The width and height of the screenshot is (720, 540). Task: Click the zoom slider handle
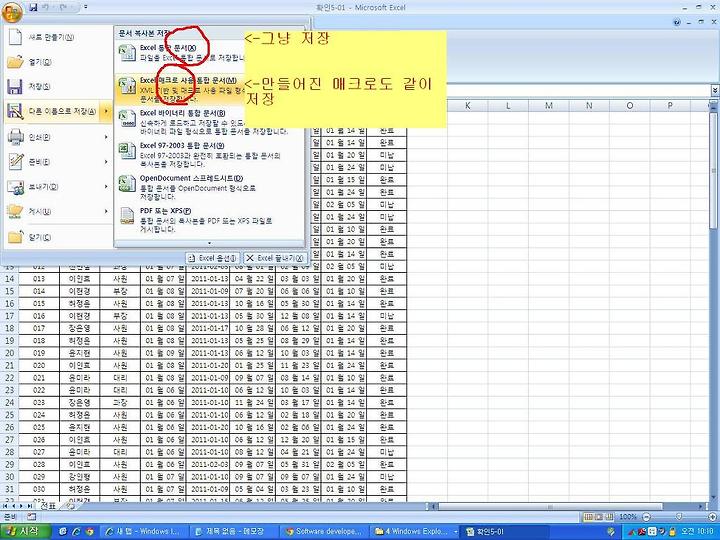click(679, 517)
